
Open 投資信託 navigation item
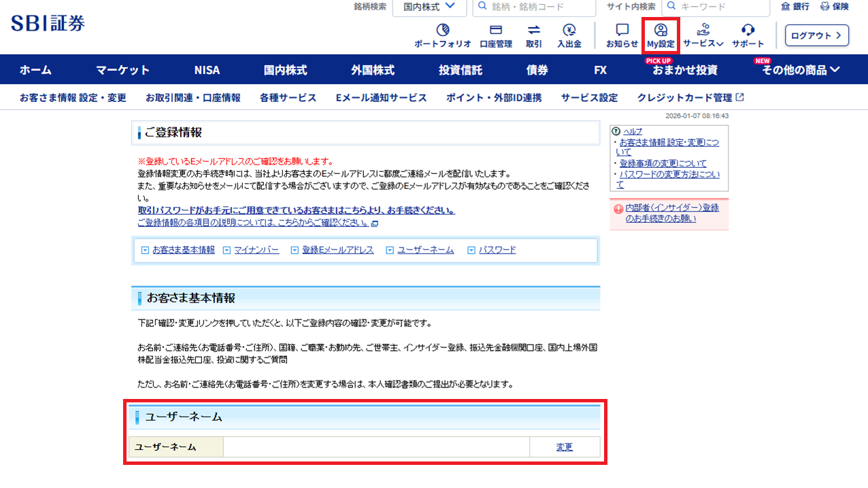(461, 70)
